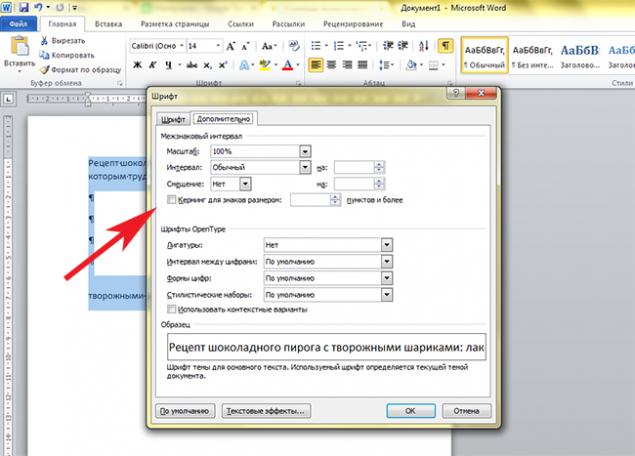Click the Save icon in quick access toolbar

click(23, 7)
